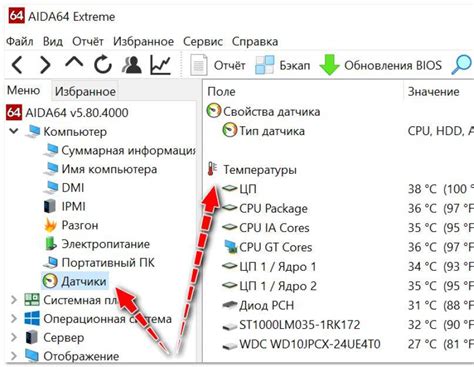Click the Портативный ПК laptop icon
474x367 pixels.
(51, 262)
